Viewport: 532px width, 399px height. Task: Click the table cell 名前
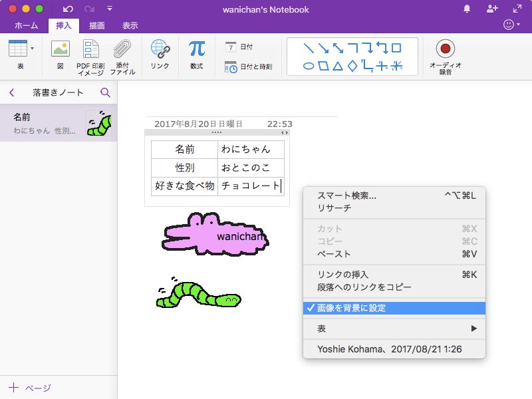tap(184, 149)
